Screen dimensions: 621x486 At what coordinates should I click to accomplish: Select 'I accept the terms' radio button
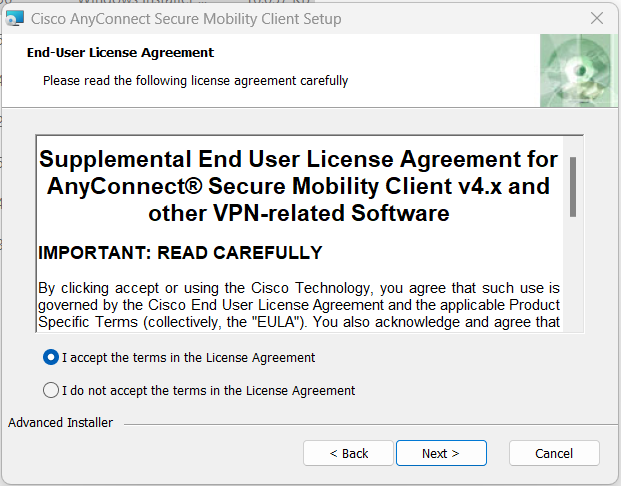point(51,357)
